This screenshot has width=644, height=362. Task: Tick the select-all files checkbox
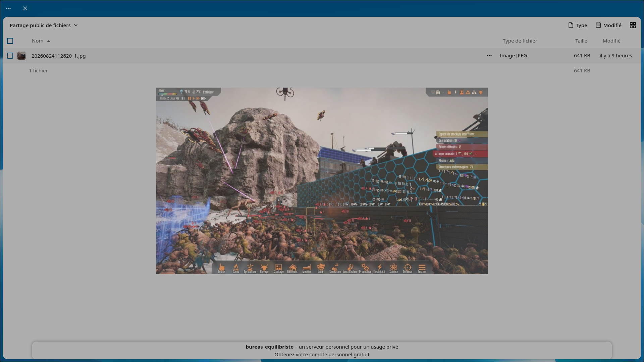pos(10,41)
